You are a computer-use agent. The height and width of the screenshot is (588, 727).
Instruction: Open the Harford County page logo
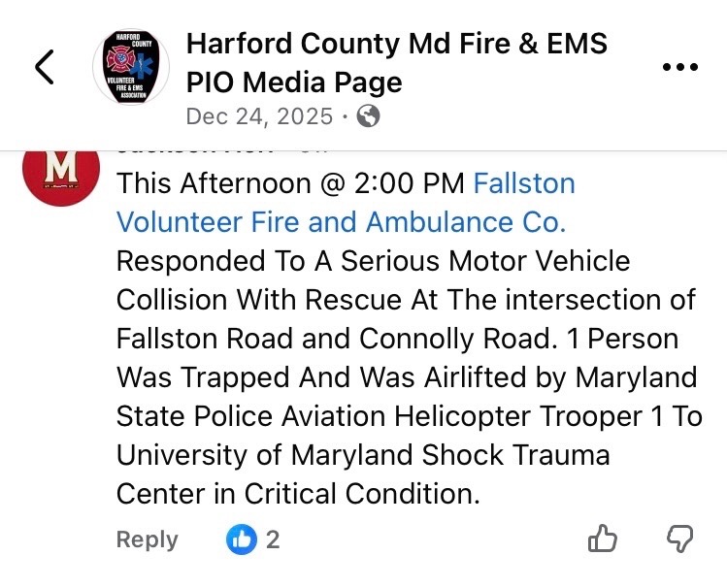coord(131,67)
